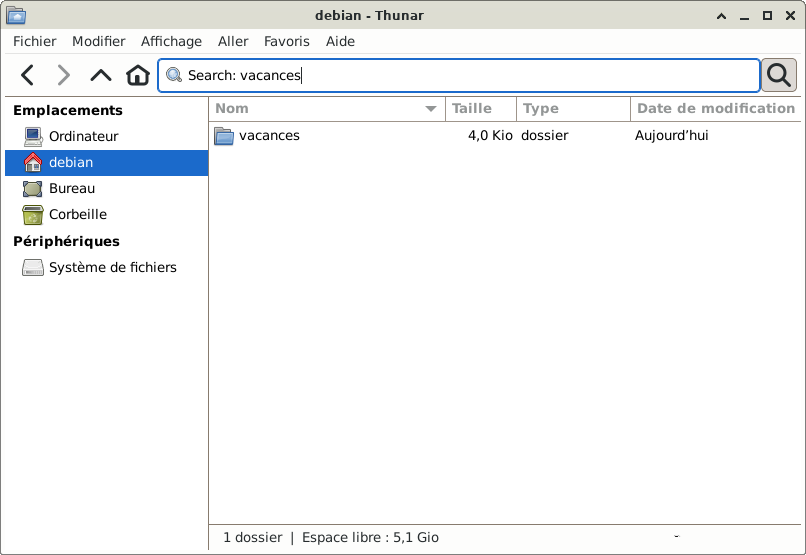Click the Thunar window icon in title bar

16,15
